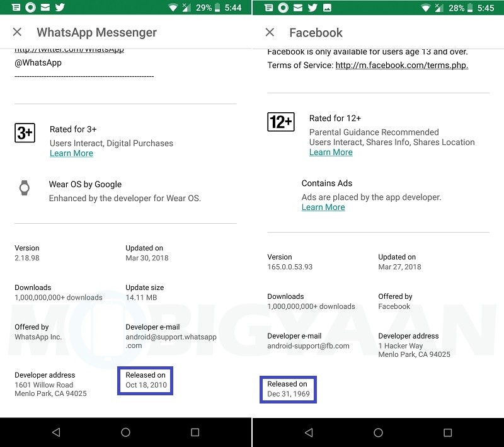
Task: Select '1 Hacker Way' developer address
Action: (x=401, y=346)
